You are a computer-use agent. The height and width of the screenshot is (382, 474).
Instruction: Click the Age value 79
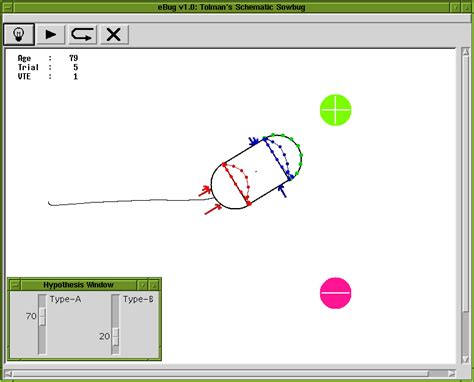coord(74,58)
